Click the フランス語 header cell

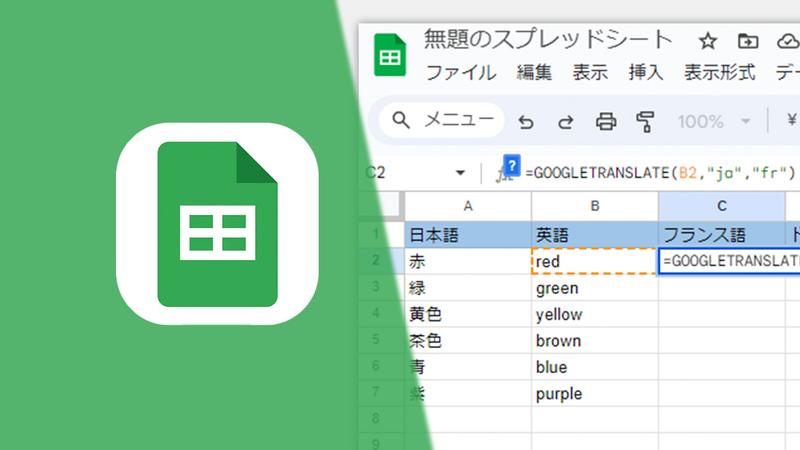(721, 235)
